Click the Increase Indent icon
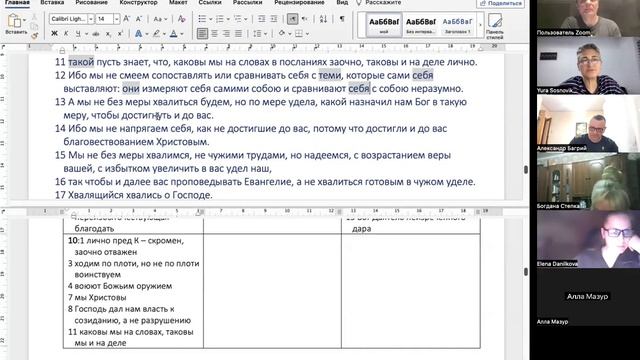Image resolution: width=640 pixels, height=360 pixels. [x=274, y=19]
